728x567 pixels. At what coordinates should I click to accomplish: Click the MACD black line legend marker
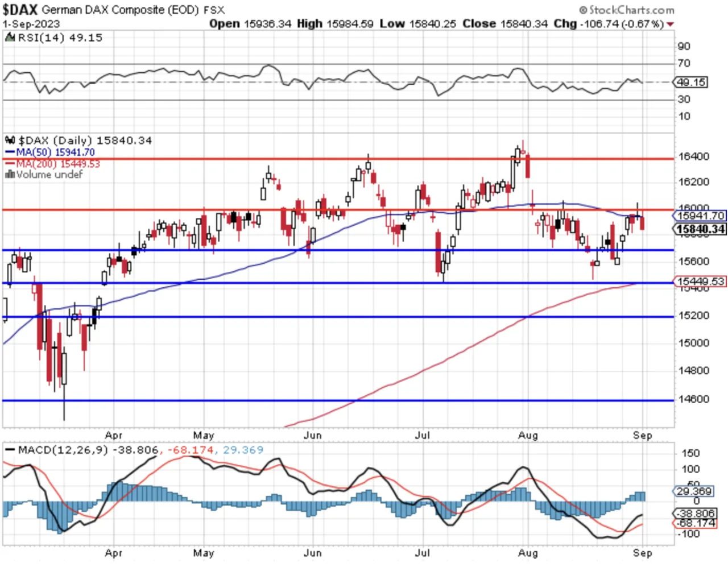click(x=10, y=450)
